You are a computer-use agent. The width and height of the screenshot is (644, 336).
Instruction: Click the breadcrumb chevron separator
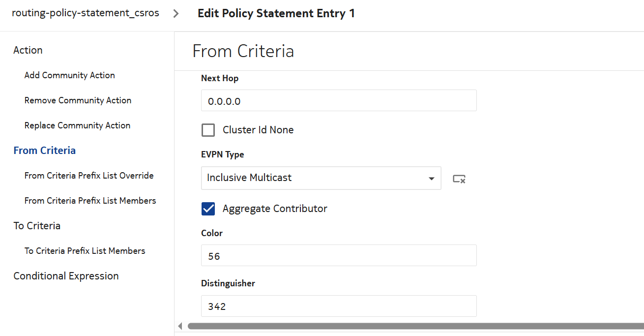176,14
